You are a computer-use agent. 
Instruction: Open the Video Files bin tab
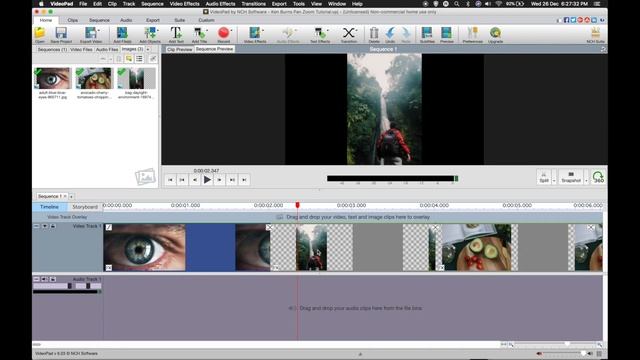click(x=81, y=49)
